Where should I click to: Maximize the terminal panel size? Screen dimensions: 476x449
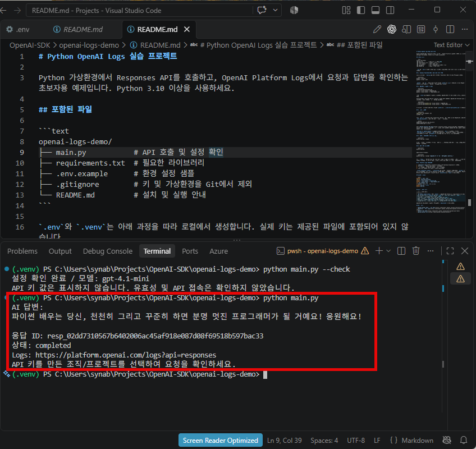(450, 251)
